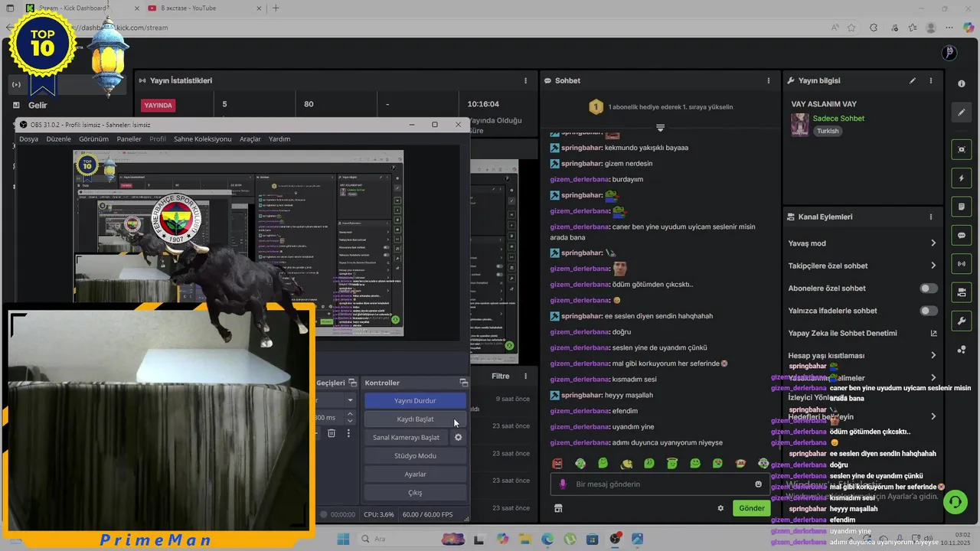980x551 pixels.
Task: Open the document notes sidebar icon
Action: pos(962,207)
